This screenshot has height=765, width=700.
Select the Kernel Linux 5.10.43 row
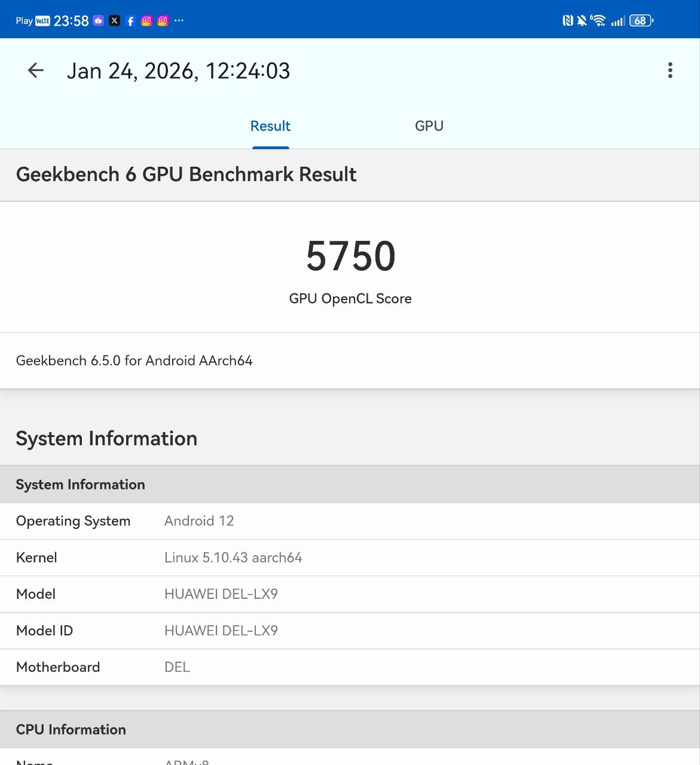(350, 558)
